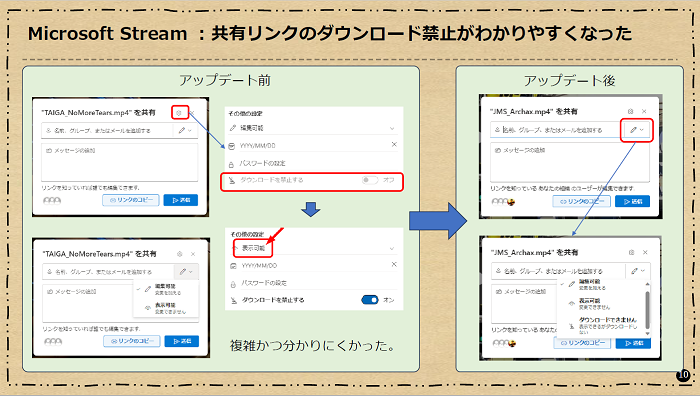Viewport: 700px width, 396px height.
Task: Copy link in JMS_Archax dialog with open menu
Action: click(x=583, y=343)
